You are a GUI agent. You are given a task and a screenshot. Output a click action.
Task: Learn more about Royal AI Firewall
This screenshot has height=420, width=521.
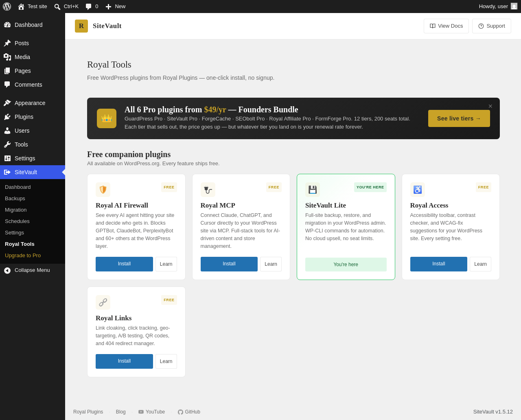[166, 264]
